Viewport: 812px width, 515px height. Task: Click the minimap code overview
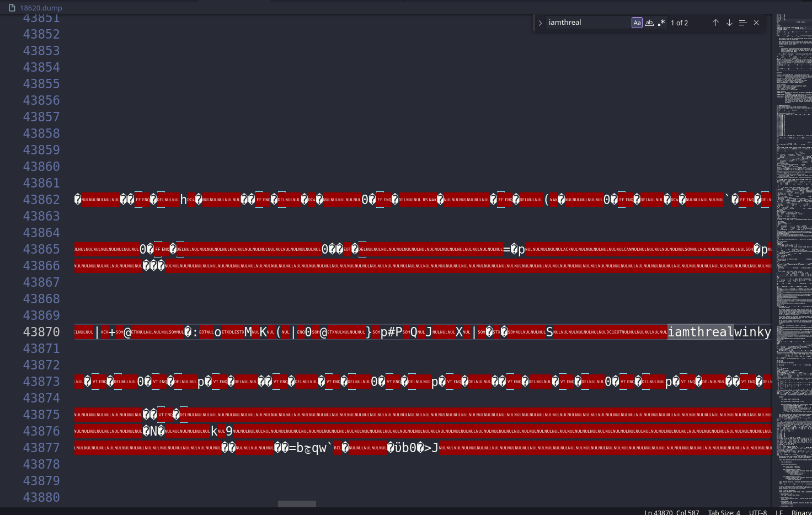[x=793, y=221]
